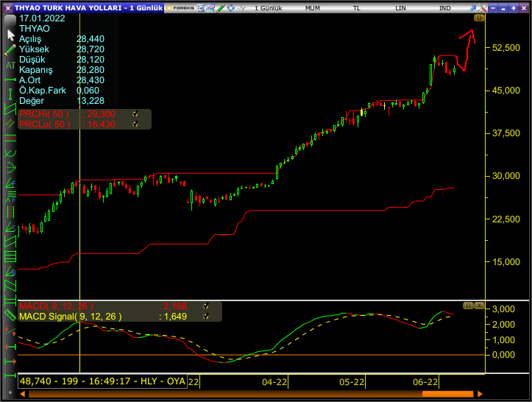
Task: Click the THYAO symbol name in data box
Action: pyautogui.click(x=35, y=29)
